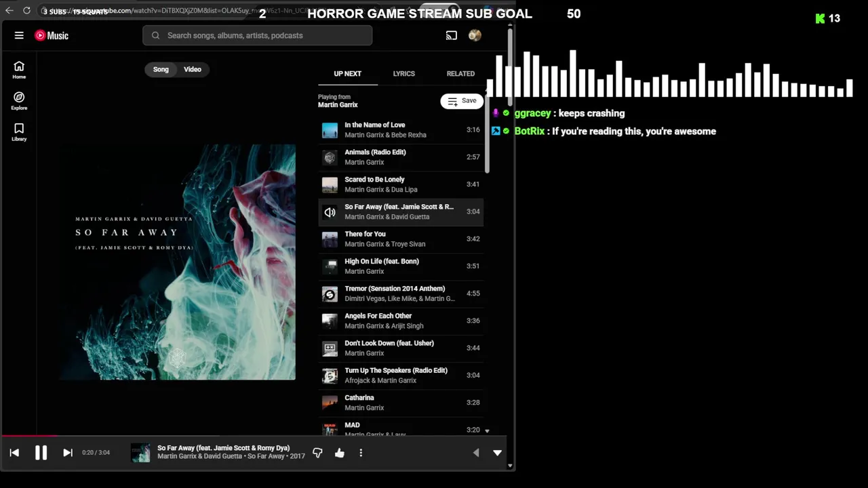Viewport: 868px width, 488px height.
Task: Play Catharina by Martin Garrix
Action: pyautogui.click(x=401, y=403)
